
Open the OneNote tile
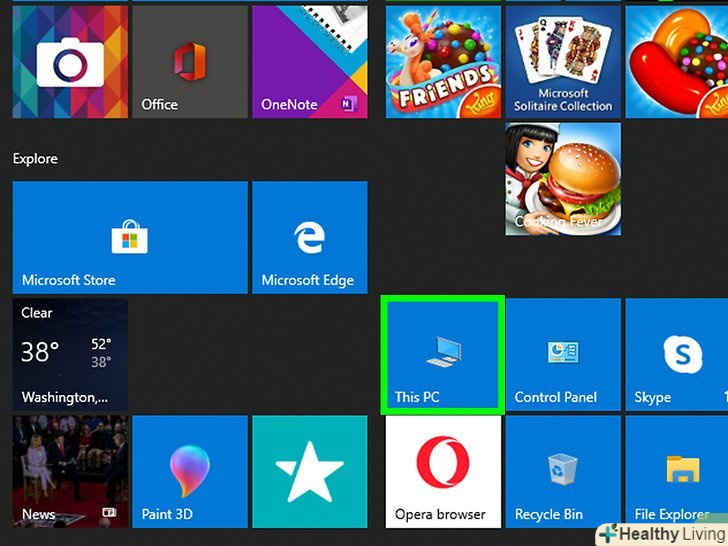[310, 62]
